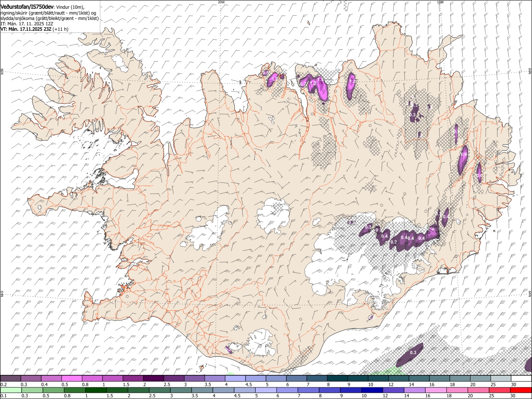Pick the grey-teal 3 swatch in rain scale
The image size is (532, 399).
180,390
